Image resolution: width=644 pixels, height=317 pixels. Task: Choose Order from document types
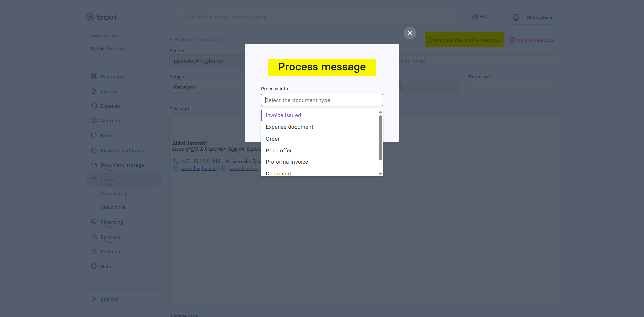(320, 139)
